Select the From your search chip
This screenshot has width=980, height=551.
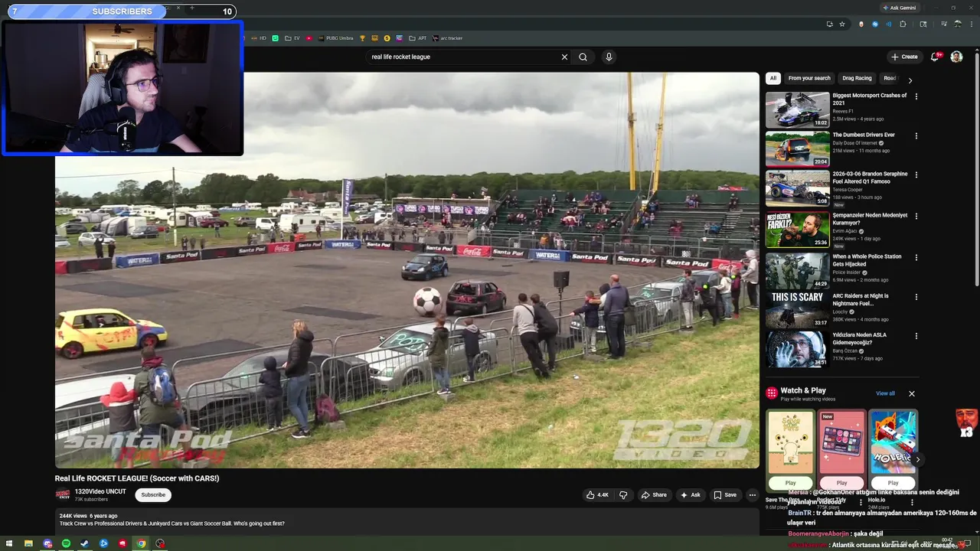point(809,78)
